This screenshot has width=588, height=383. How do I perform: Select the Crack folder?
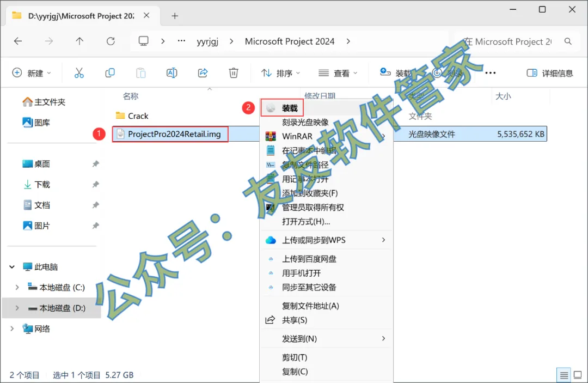click(132, 116)
